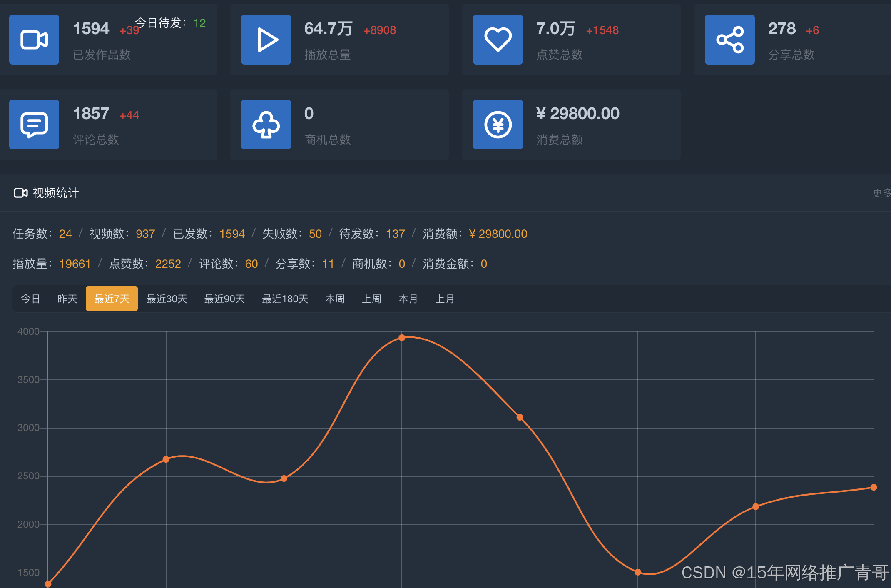The width and height of the screenshot is (891, 588).
Task: Click the video camera icon for published works
Action: point(34,40)
